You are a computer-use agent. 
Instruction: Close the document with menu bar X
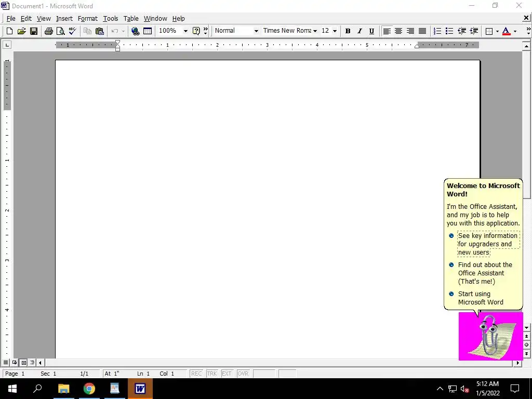(526, 18)
